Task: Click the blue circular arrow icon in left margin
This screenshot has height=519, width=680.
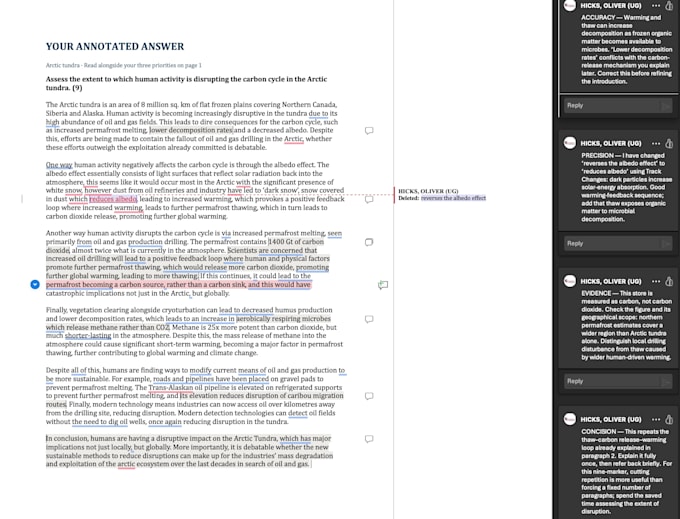Action: click(x=35, y=284)
